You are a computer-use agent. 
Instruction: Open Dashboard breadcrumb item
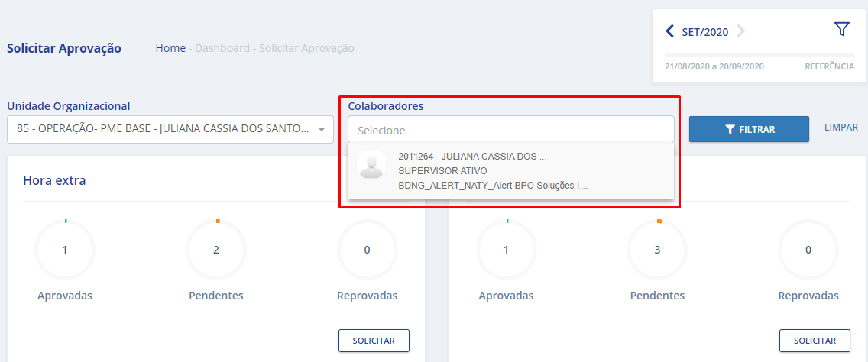(x=222, y=48)
